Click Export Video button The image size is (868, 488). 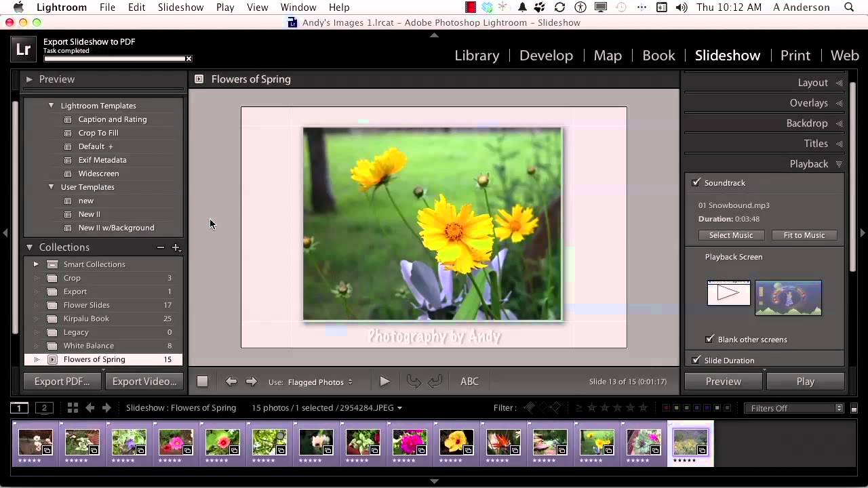point(144,382)
